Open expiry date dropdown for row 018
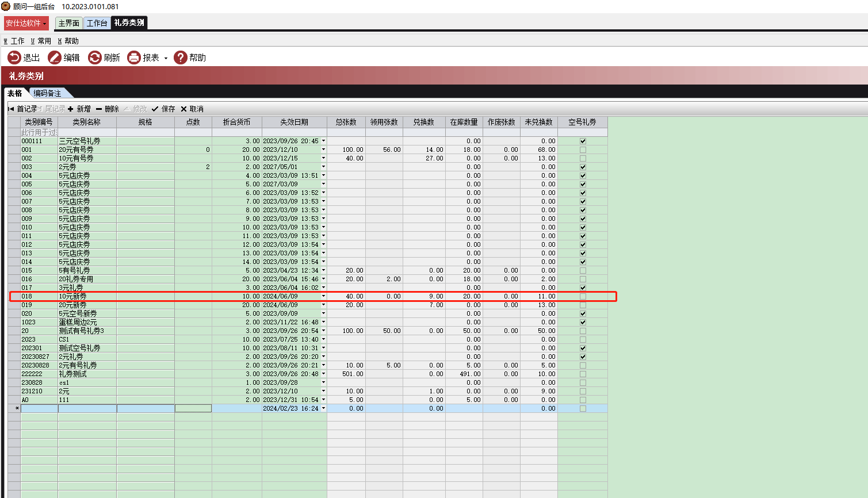This screenshot has width=868, height=498. point(323,296)
